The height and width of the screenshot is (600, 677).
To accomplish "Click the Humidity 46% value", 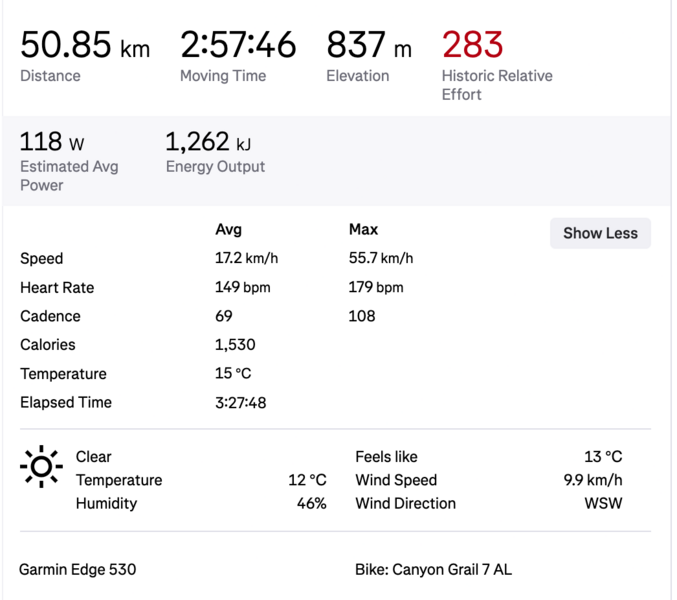I will click(x=311, y=503).
